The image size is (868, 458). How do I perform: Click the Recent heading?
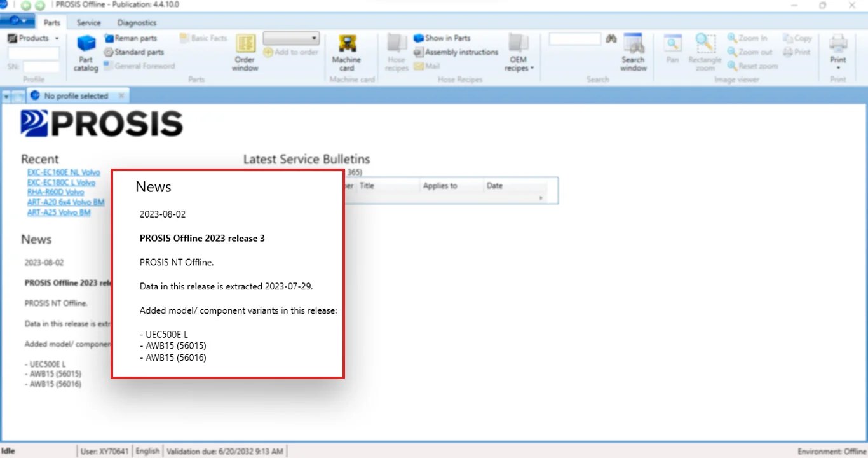click(39, 159)
